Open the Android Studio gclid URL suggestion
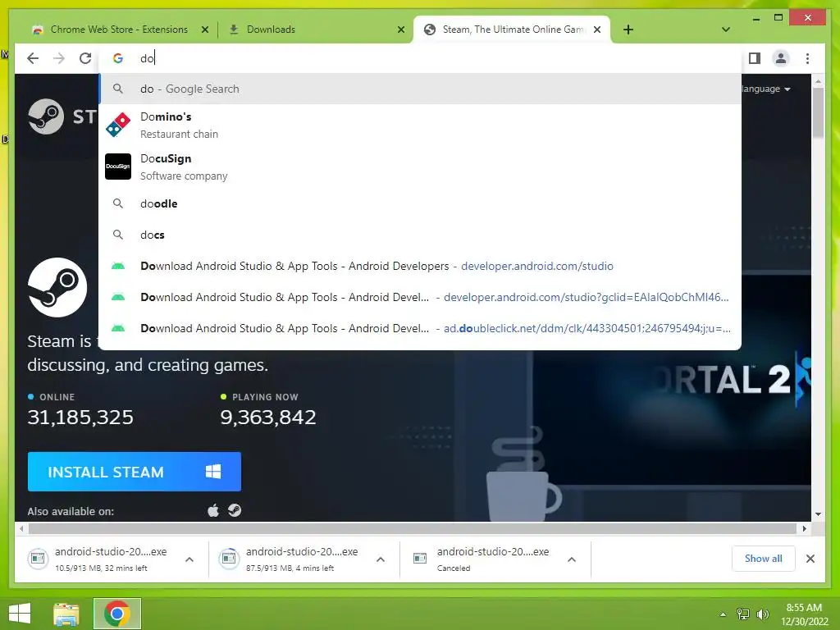 click(420, 297)
